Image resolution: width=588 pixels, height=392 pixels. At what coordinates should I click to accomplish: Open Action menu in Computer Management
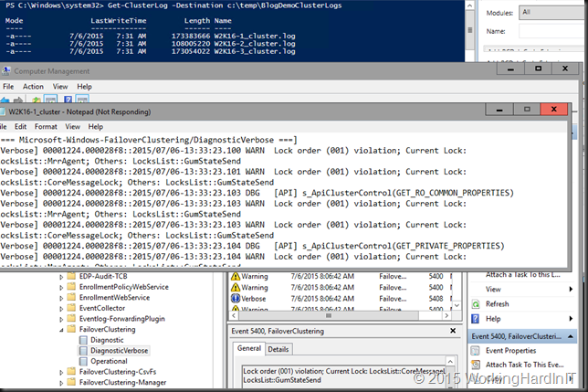[x=33, y=87]
